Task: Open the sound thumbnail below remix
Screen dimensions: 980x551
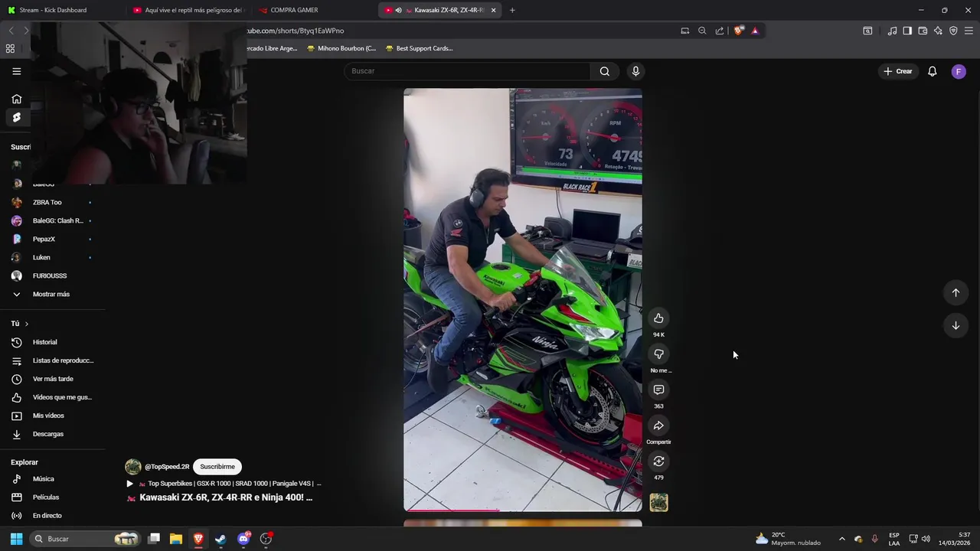Action: pyautogui.click(x=658, y=502)
